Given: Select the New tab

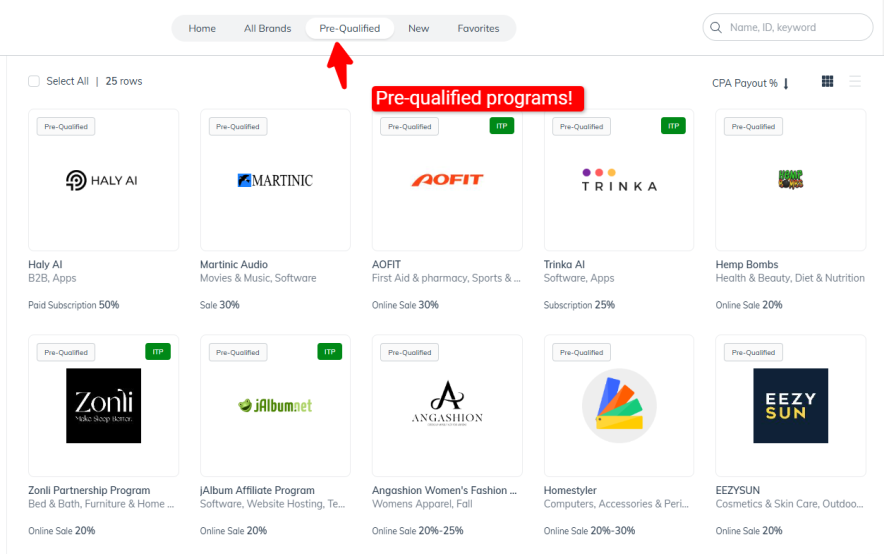Looking at the screenshot, I should (x=418, y=28).
